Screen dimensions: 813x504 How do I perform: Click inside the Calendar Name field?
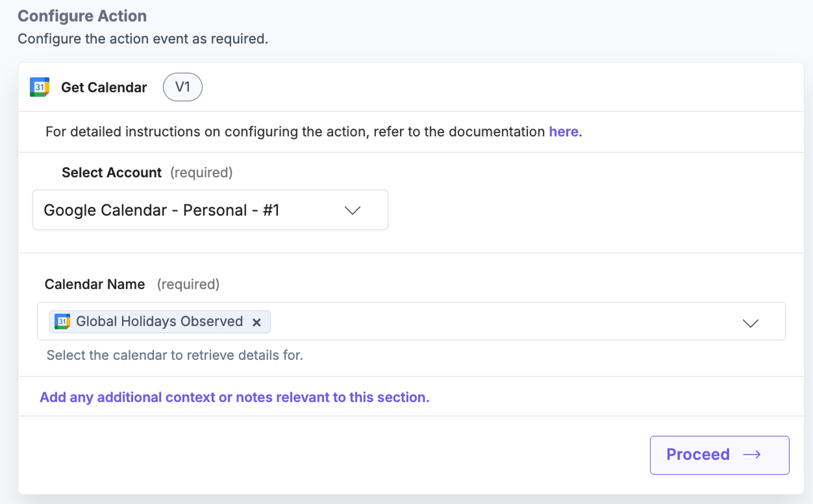[x=411, y=321]
